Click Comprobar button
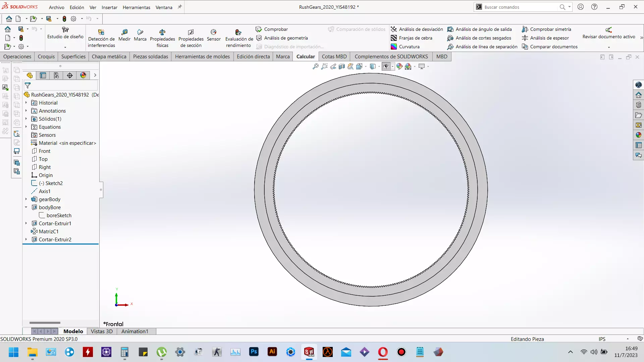 pyautogui.click(x=272, y=29)
